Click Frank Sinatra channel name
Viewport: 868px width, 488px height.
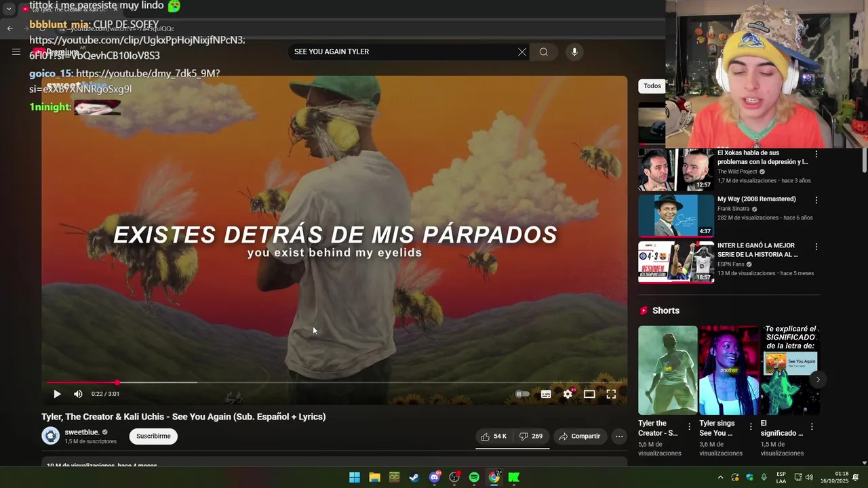tap(733, 209)
